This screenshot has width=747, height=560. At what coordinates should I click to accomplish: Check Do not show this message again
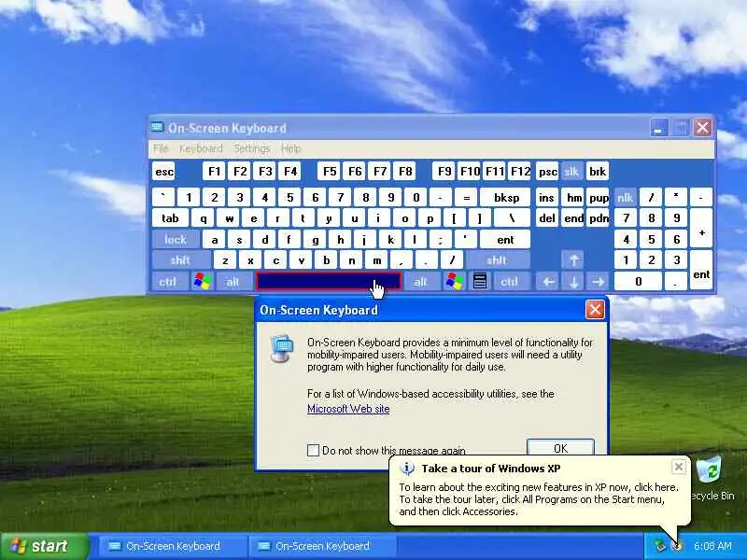[313, 450]
